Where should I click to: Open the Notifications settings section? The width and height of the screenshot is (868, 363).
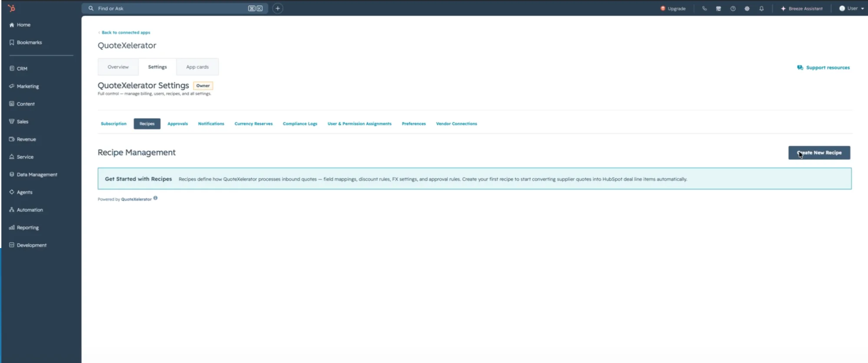click(211, 124)
